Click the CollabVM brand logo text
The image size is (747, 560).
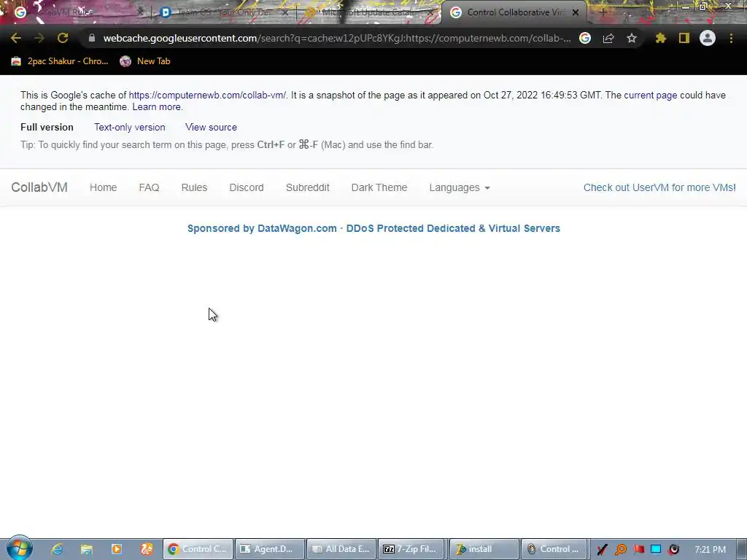tap(39, 187)
